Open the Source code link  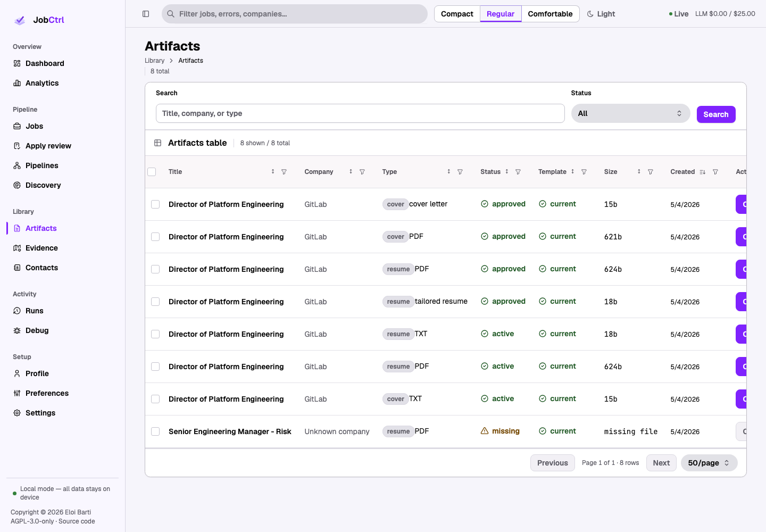coord(77,521)
